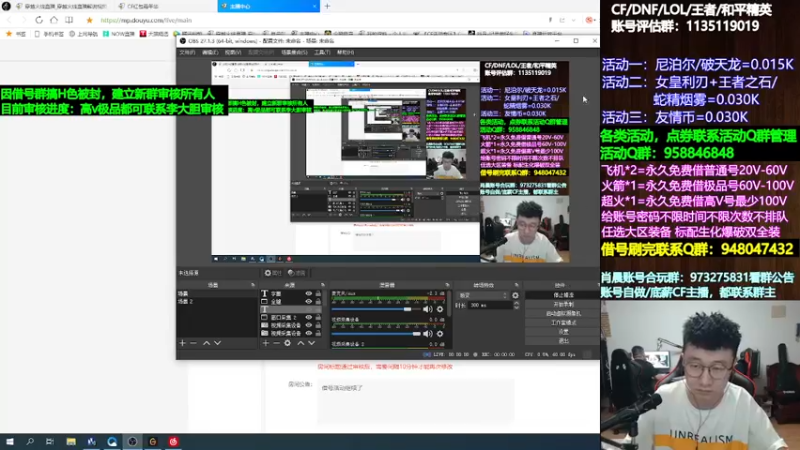Mute the 麦克风/Aux channel speaker icon
Viewport: 800px width, 450px height.
pos(428,309)
